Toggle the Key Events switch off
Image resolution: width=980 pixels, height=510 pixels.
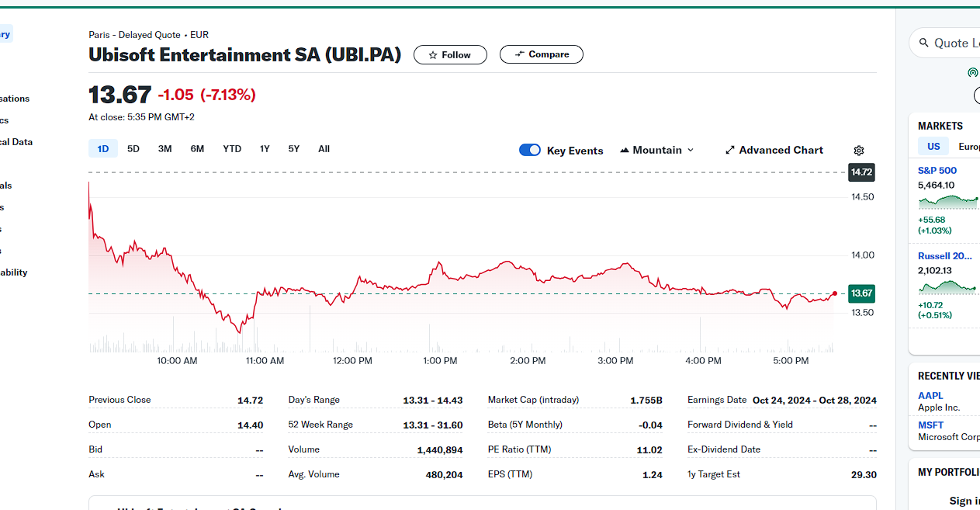click(530, 150)
